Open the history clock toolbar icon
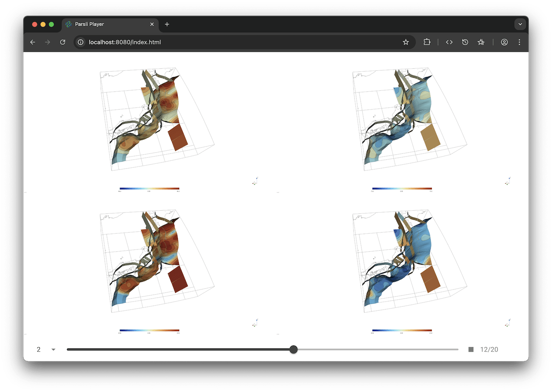552x392 pixels. coord(465,42)
